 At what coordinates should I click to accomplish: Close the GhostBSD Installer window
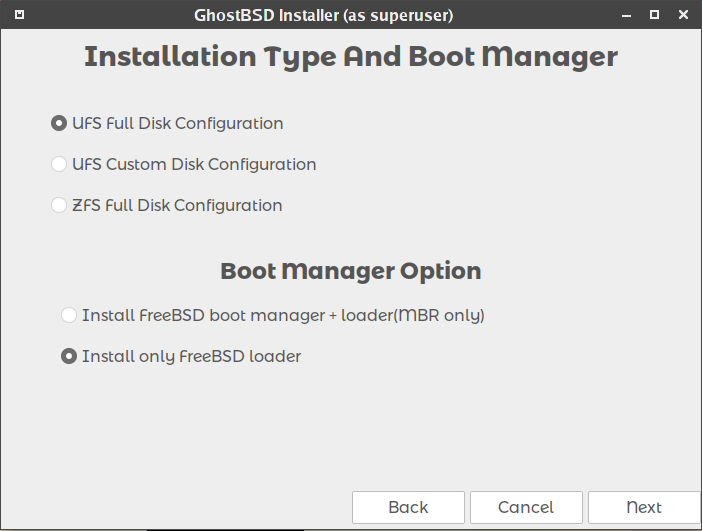(682, 15)
